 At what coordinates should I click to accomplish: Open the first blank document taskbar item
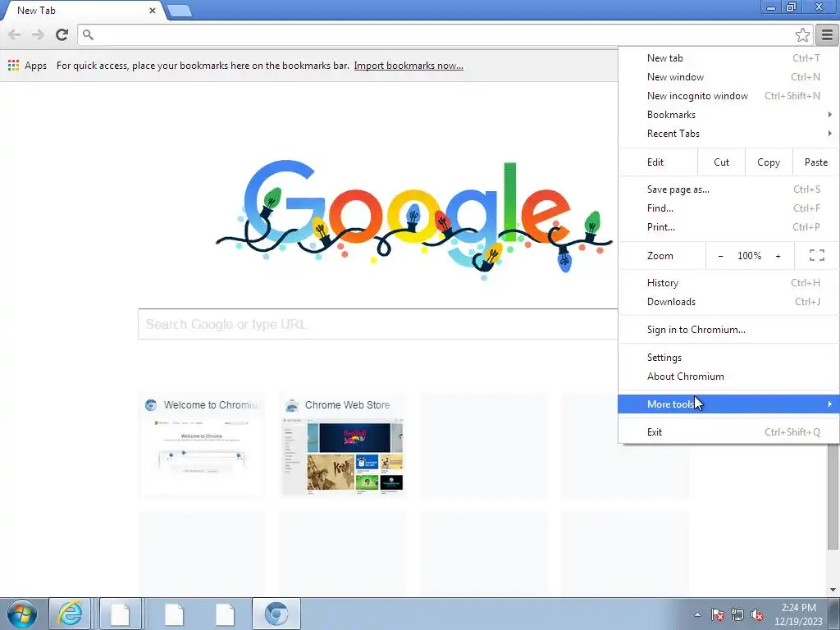(120, 614)
